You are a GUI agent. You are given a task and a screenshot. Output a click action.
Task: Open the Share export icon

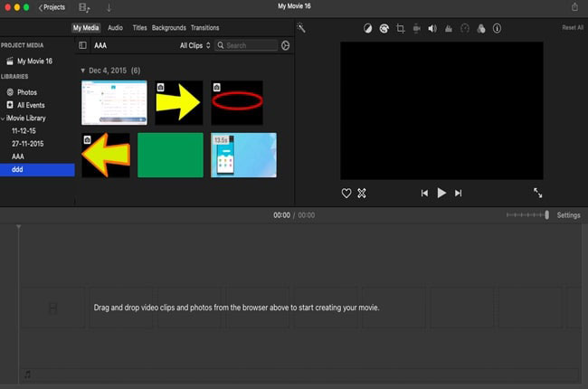[x=574, y=6]
